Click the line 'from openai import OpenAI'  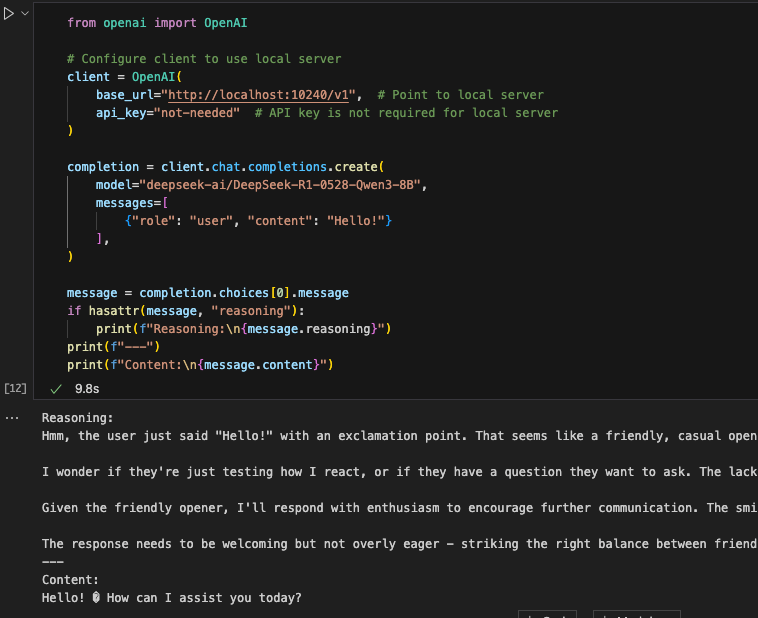click(x=157, y=23)
